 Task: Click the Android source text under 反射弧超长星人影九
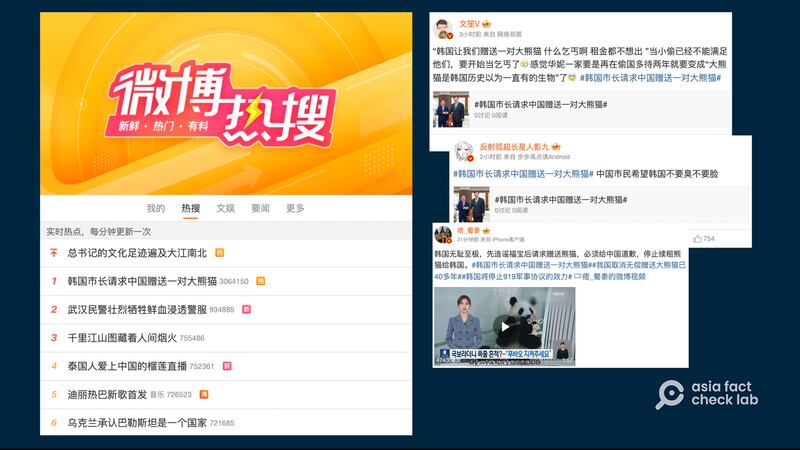point(543,157)
